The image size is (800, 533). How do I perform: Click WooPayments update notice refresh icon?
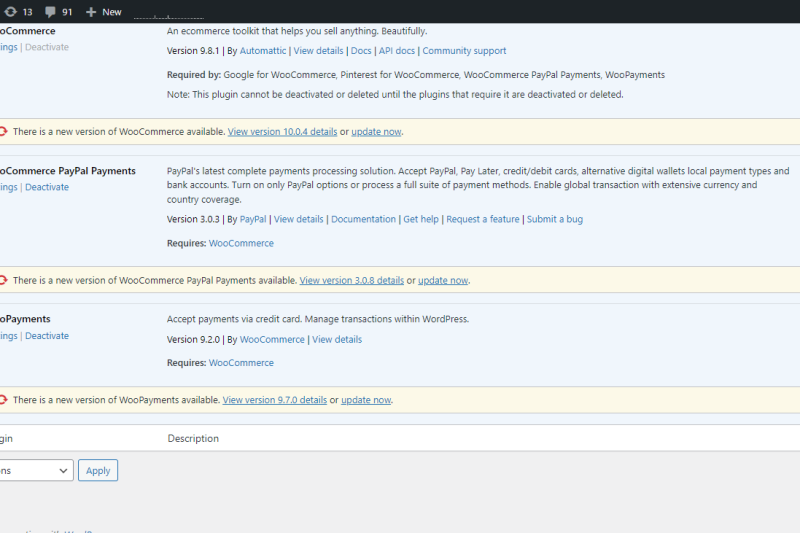point(3,400)
